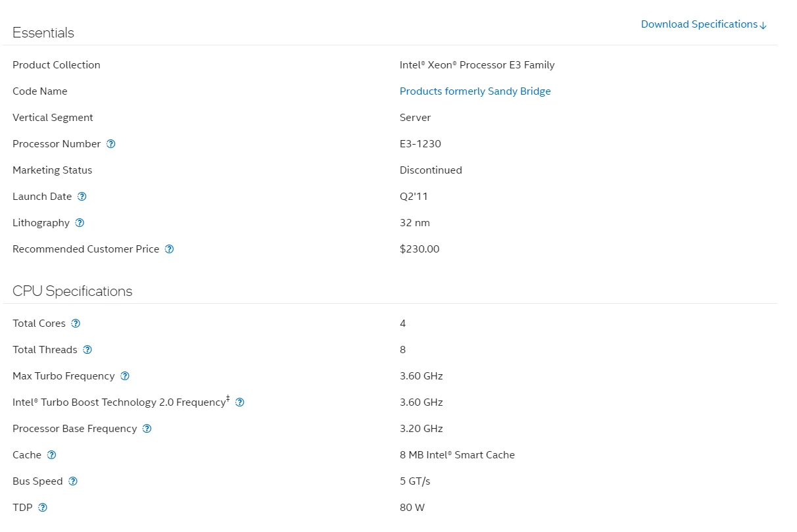
Task: Click the Total Cores question mark icon
Action: point(76,324)
